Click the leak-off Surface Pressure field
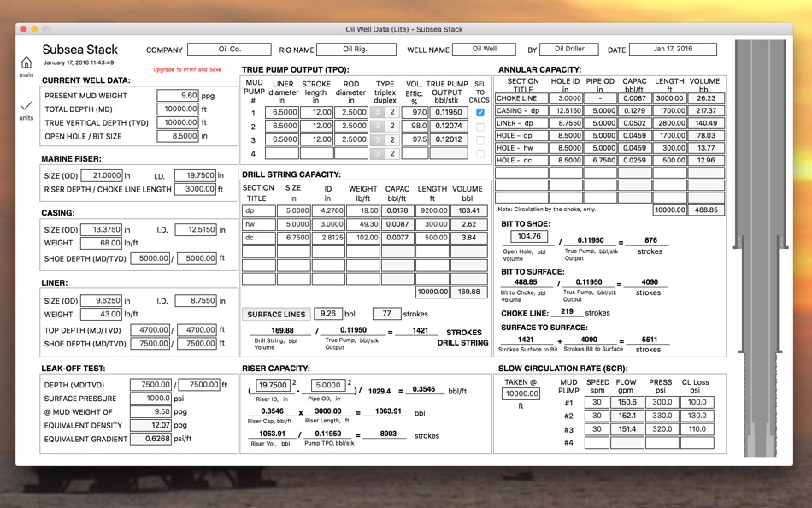The height and width of the screenshot is (508, 812). click(150, 399)
